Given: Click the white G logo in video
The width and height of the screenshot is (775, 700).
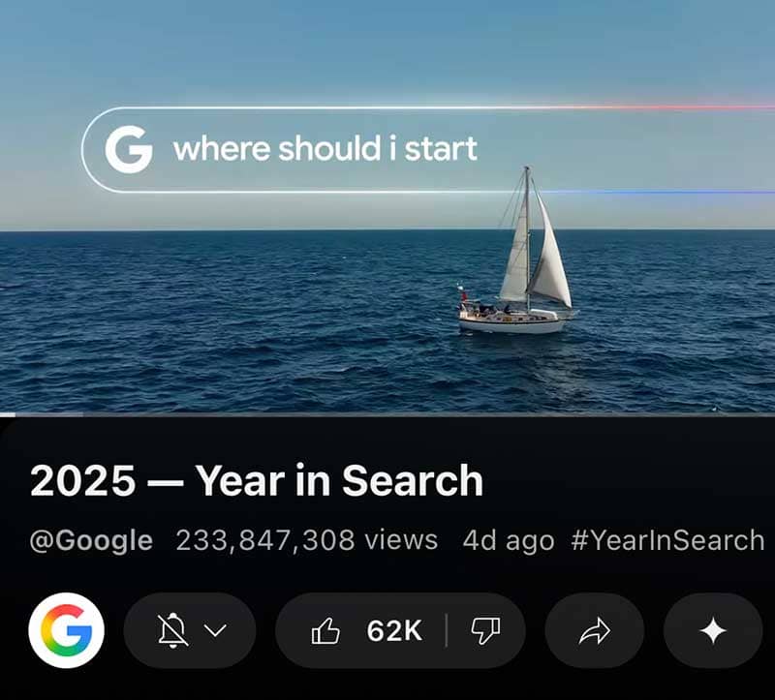Looking at the screenshot, I should tap(129, 149).
